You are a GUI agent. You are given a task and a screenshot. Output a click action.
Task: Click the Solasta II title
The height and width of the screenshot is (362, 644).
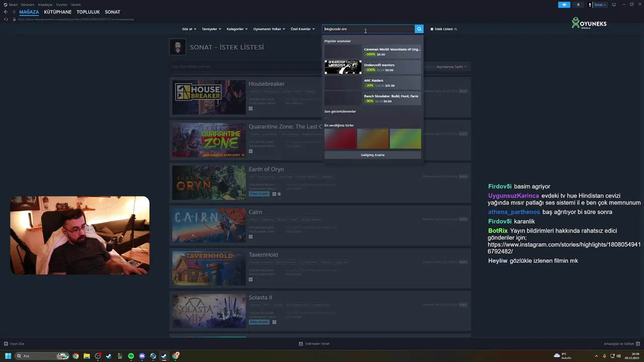tap(260, 298)
